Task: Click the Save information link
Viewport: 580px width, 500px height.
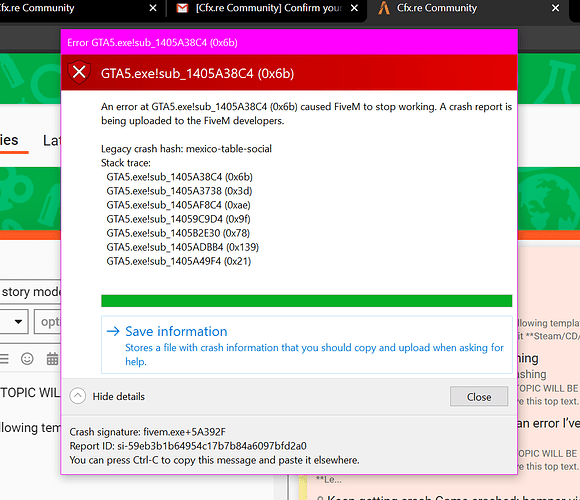Action: [176, 331]
